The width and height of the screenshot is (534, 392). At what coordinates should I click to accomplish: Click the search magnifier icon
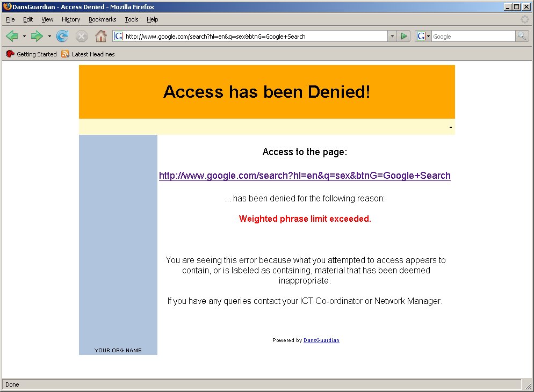click(x=522, y=37)
